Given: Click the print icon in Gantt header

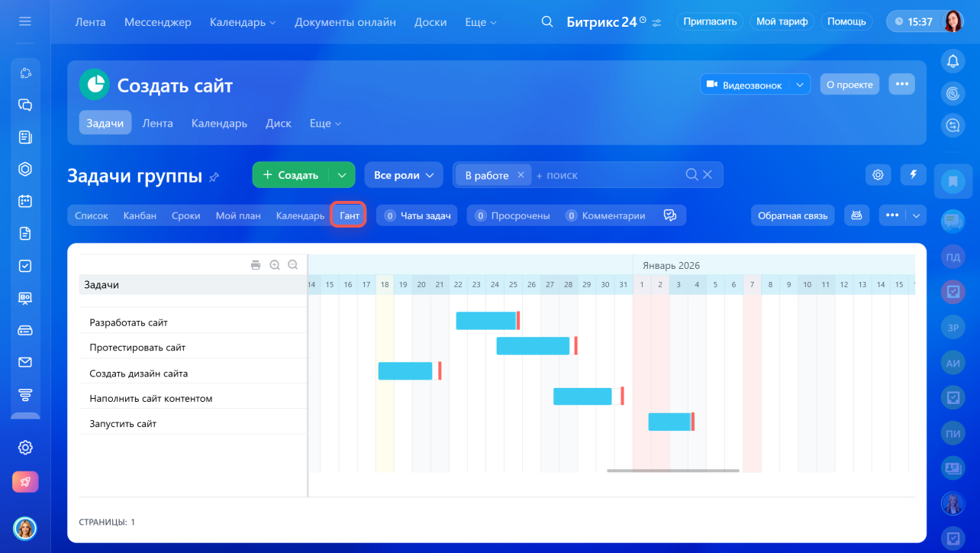Looking at the screenshot, I should point(256,265).
